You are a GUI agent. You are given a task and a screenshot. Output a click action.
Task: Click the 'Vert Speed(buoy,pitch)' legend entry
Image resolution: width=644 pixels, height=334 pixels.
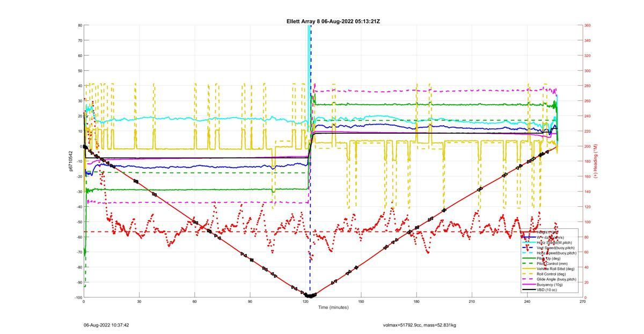click(555, 248)
